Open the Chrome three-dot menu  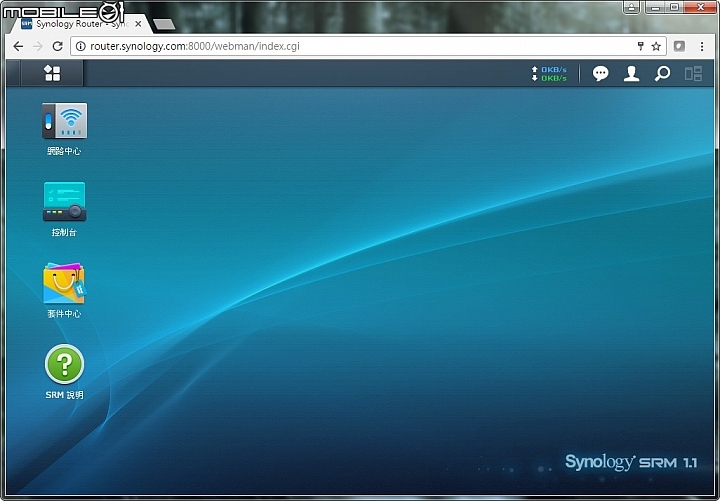pyautogui.click(x=702, y=46)
